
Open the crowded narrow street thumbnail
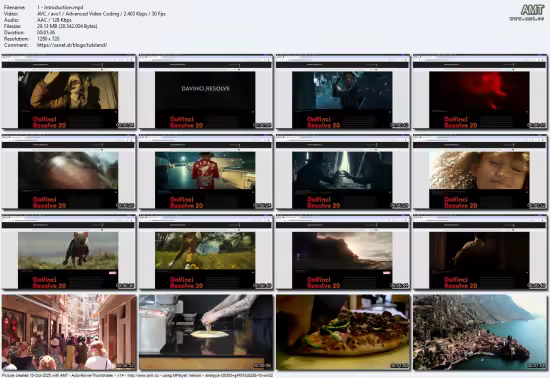coord(68,332)
